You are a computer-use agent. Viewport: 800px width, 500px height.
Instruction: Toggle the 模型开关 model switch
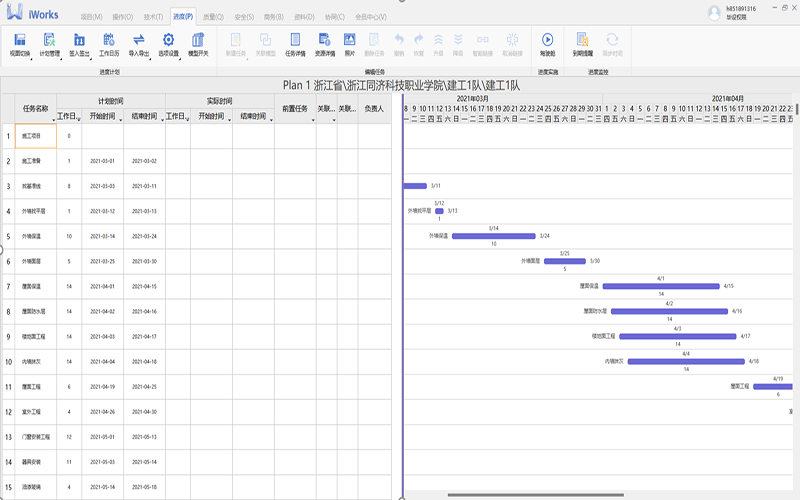click(198, 45)
